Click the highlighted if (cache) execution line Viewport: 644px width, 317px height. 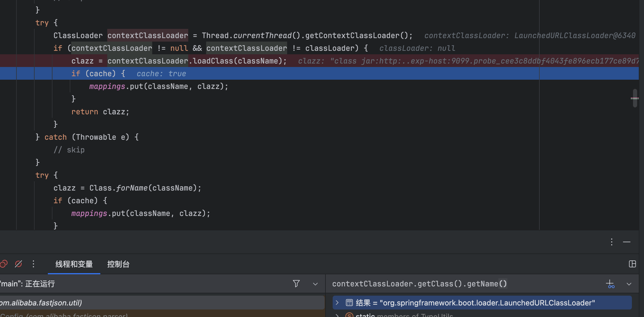[319, 74]
